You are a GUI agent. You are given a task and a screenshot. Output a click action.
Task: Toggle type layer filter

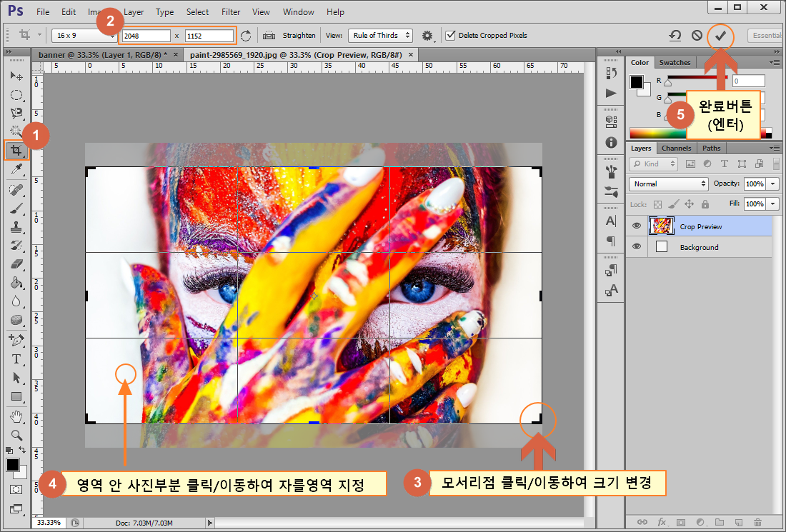pos(725,164)
